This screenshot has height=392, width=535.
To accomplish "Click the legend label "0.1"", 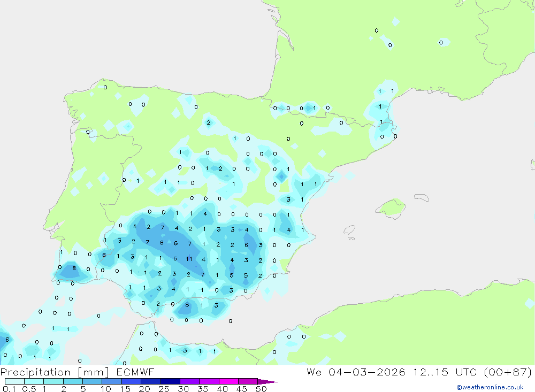I will (x=9, y=389).
